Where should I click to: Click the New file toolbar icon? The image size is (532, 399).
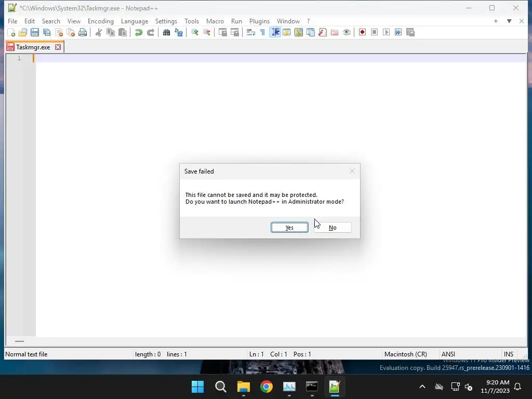tap(11, 32)
